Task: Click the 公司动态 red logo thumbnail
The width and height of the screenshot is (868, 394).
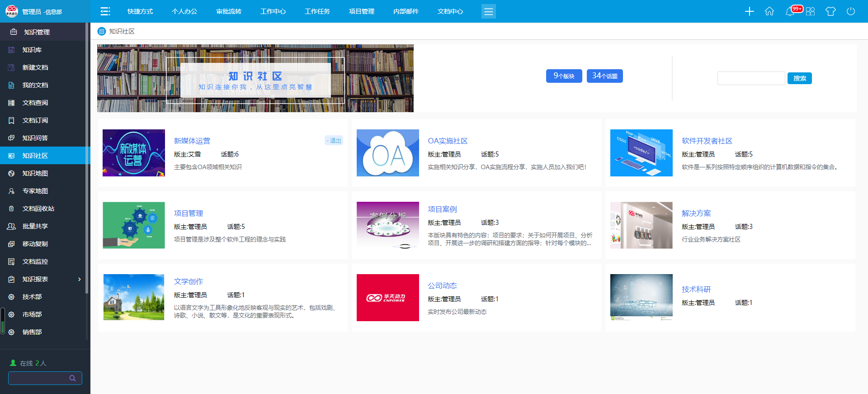Action: (387, 298)
